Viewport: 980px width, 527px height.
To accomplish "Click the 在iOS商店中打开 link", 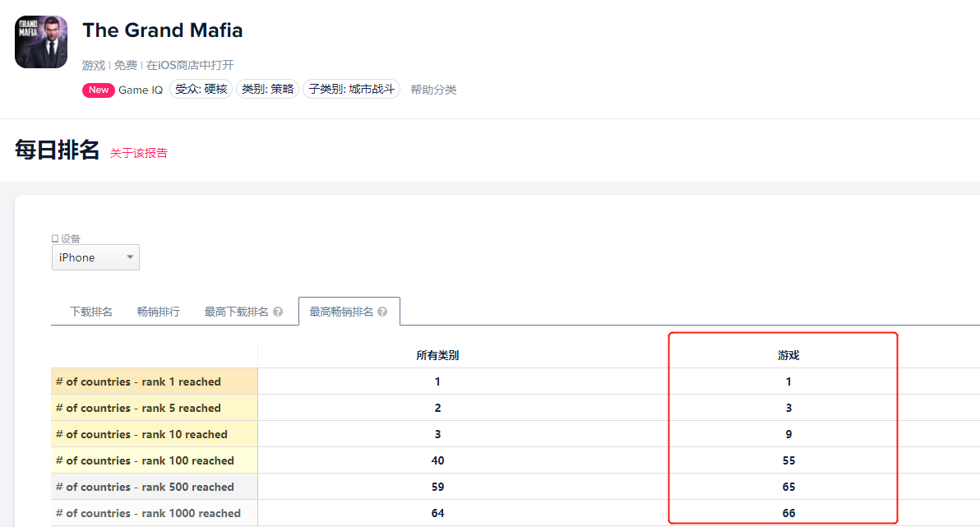I will 190,65.
